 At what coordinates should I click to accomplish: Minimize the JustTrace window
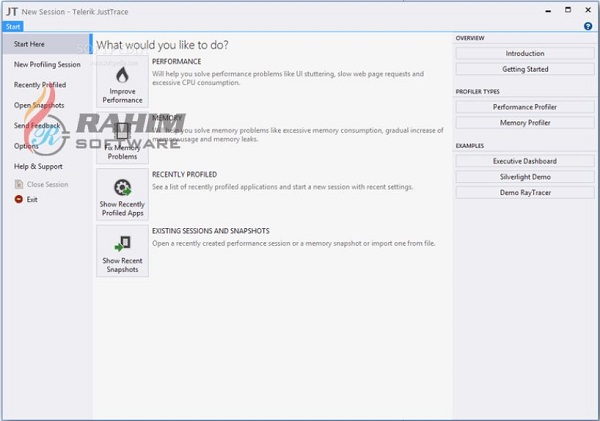coord(548,11)
